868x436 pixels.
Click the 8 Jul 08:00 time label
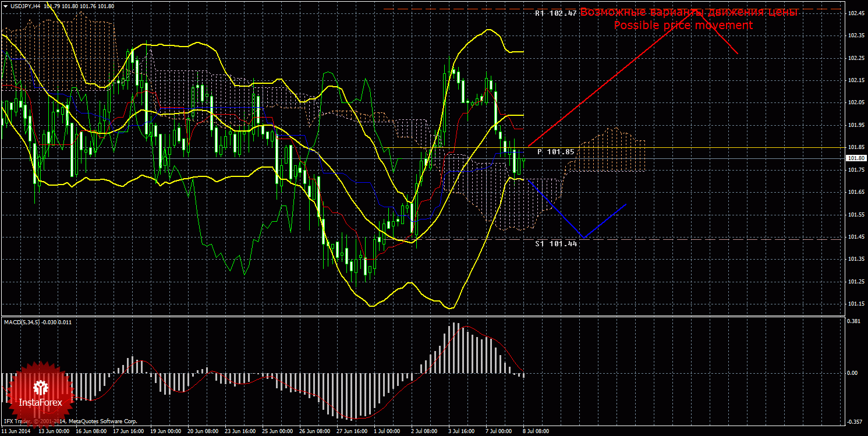[536, 431]
